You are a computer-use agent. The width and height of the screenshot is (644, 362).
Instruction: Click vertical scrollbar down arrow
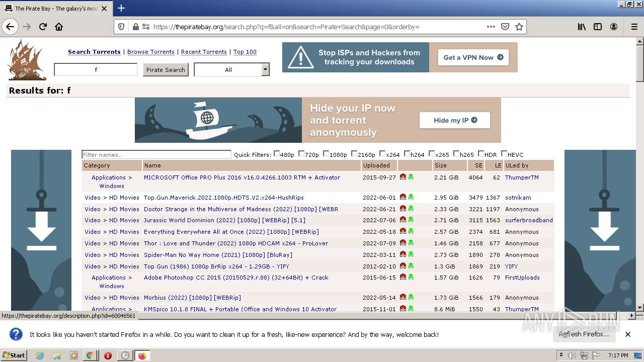[640, 307]
